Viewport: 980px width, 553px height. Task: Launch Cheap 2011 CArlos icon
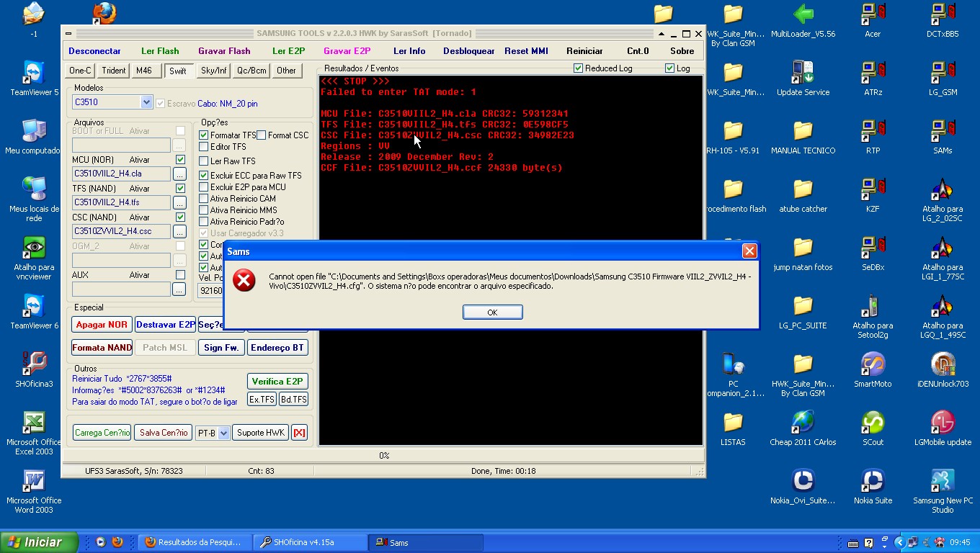point(803,429)
